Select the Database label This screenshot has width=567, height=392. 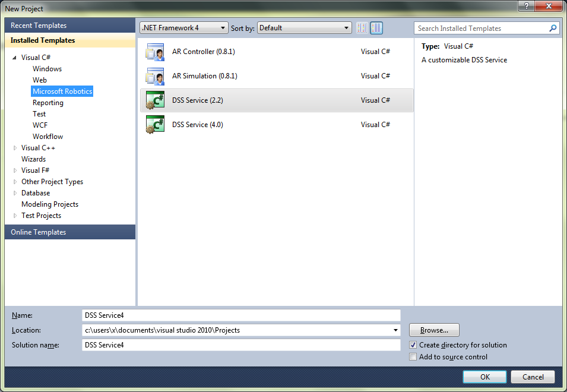pyautogui.click(x=36, y=193)
